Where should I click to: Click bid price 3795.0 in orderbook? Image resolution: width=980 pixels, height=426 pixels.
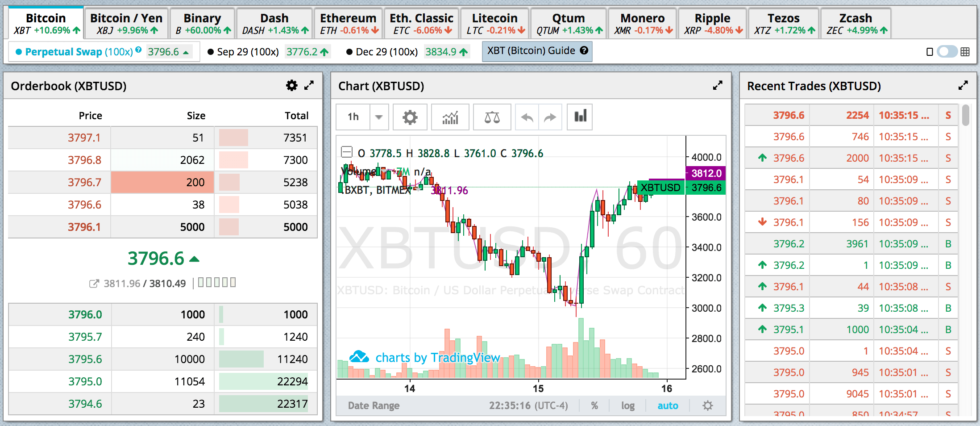(x=85, y=381)
